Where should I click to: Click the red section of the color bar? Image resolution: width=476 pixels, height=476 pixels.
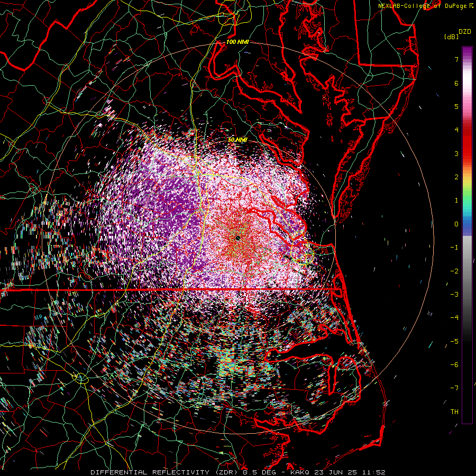467,143
